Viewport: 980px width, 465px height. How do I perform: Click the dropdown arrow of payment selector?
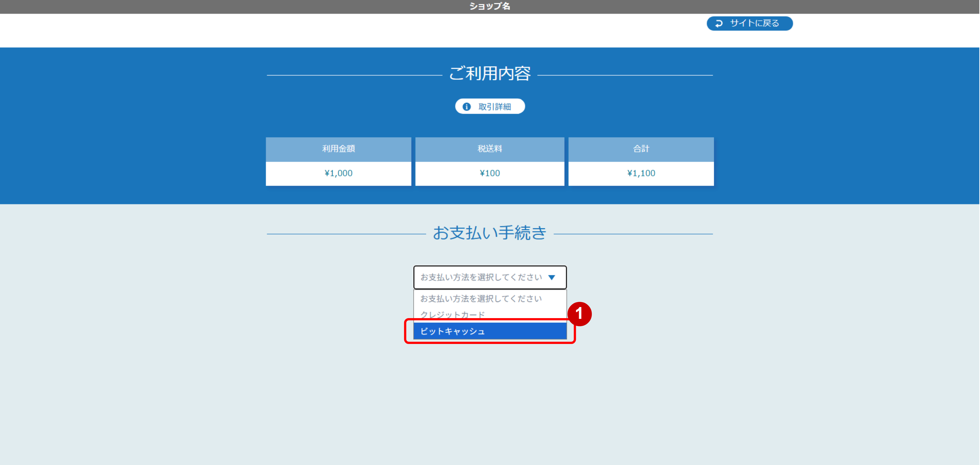click(x=552, y=278)
